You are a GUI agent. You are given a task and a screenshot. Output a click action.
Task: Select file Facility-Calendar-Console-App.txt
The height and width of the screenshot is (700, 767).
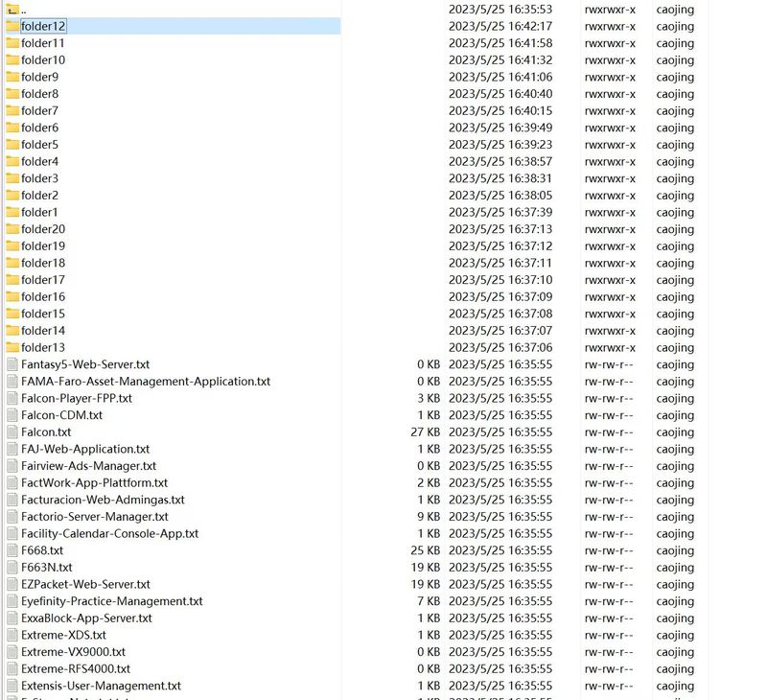[x=109, y=533]
